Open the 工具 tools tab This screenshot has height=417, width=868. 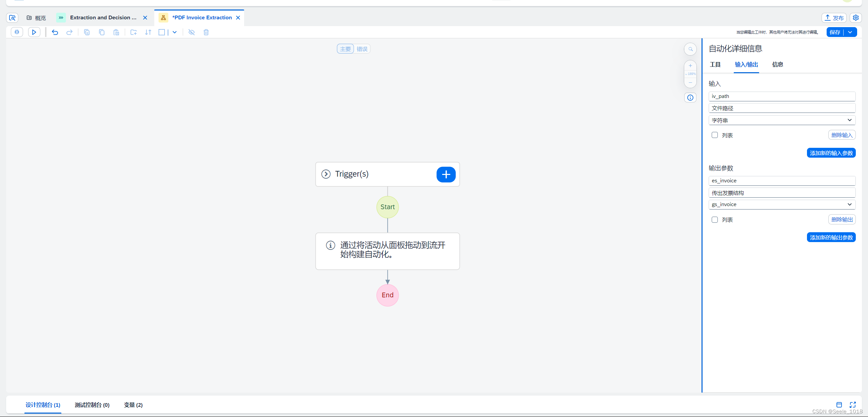click(x=715, y=64)
